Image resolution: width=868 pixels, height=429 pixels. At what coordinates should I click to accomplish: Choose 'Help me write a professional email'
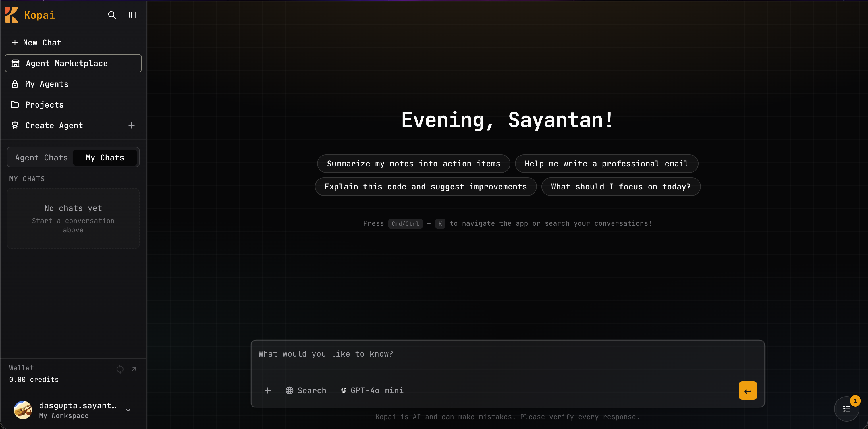tap(607, 164)
